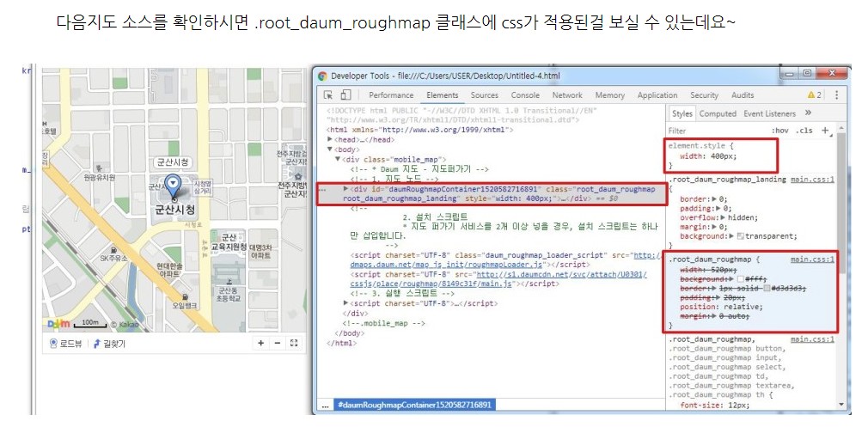This screenshot has width=868, height=427.
Task: Expand the head element node
Action: point(331,139)
